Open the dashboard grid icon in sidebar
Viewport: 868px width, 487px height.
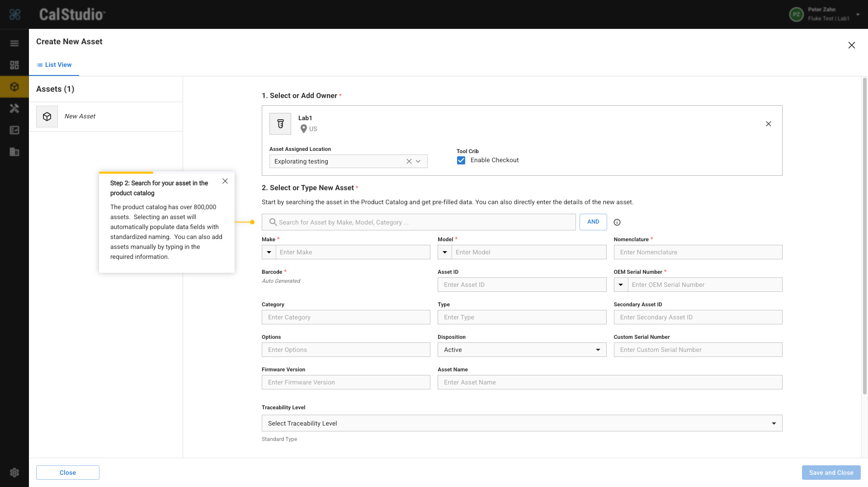click(x=14, y=65)
